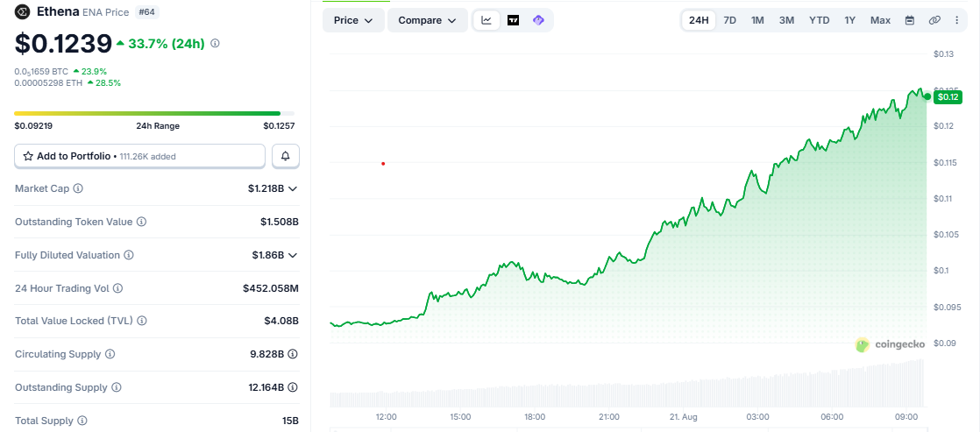
Task: Click the 21. Aug date axis label
Action: pyautogui.click(x=681, y=417)
